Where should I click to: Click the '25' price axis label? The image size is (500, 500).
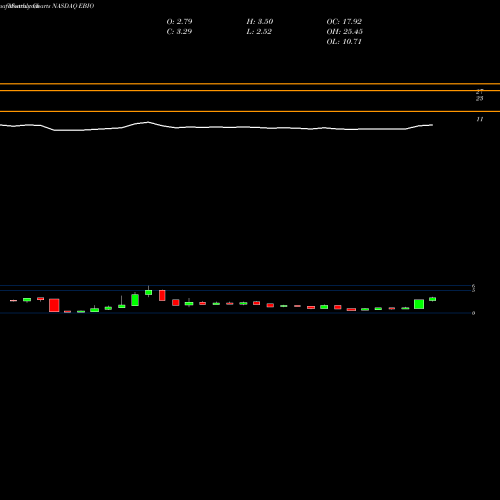[x=479, y=99]
